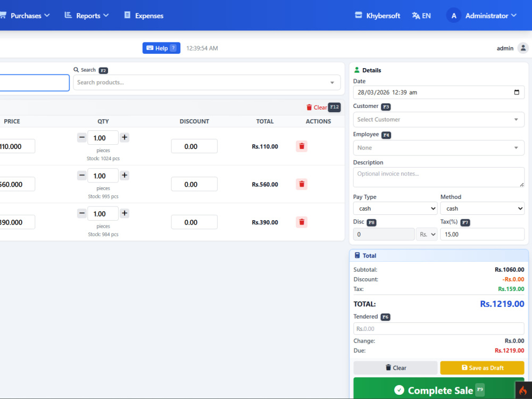
Task: Delete the Rs.560.00 row item
Action: (302, 184)
